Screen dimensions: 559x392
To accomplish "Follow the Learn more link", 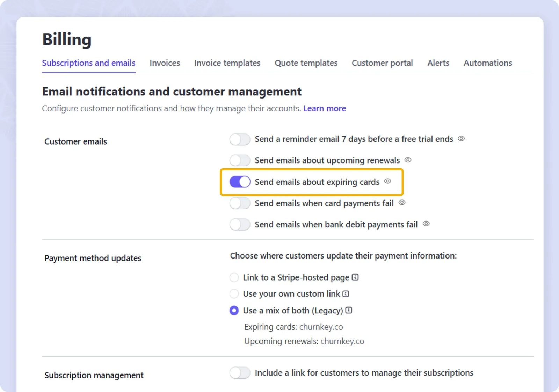I will [325, 109].
